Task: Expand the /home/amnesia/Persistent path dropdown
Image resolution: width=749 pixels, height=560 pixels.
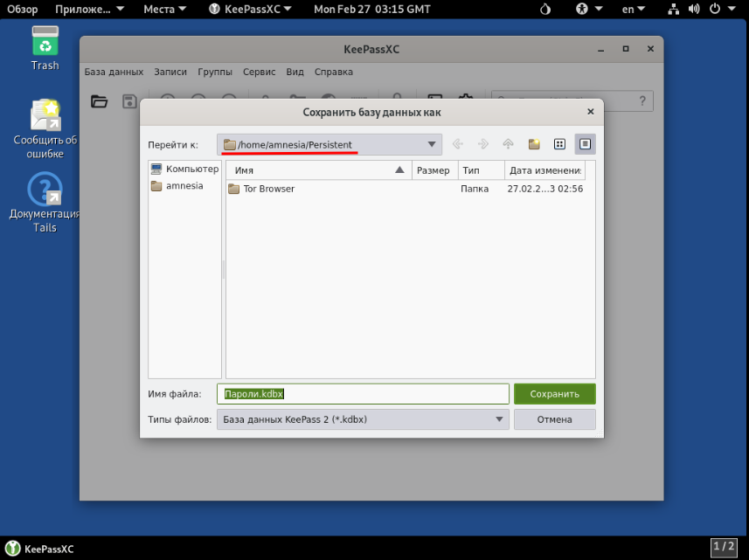Action: 431,144
